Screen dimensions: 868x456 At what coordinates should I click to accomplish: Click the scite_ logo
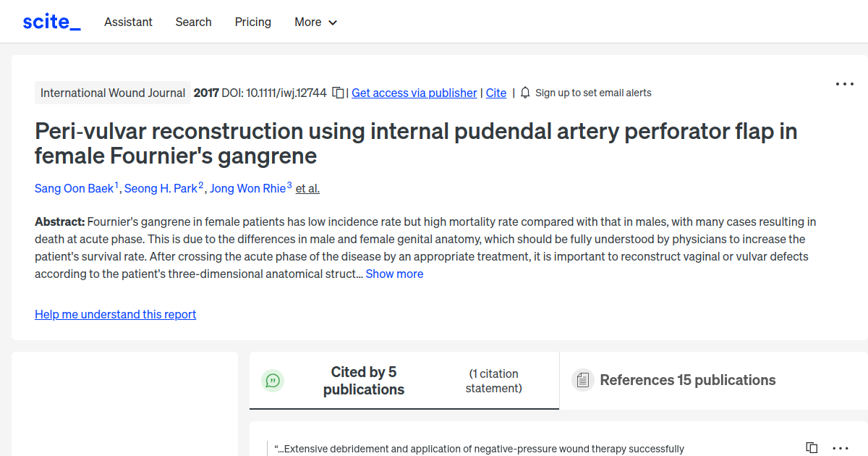pyautogui.click(x=51, y=21)
